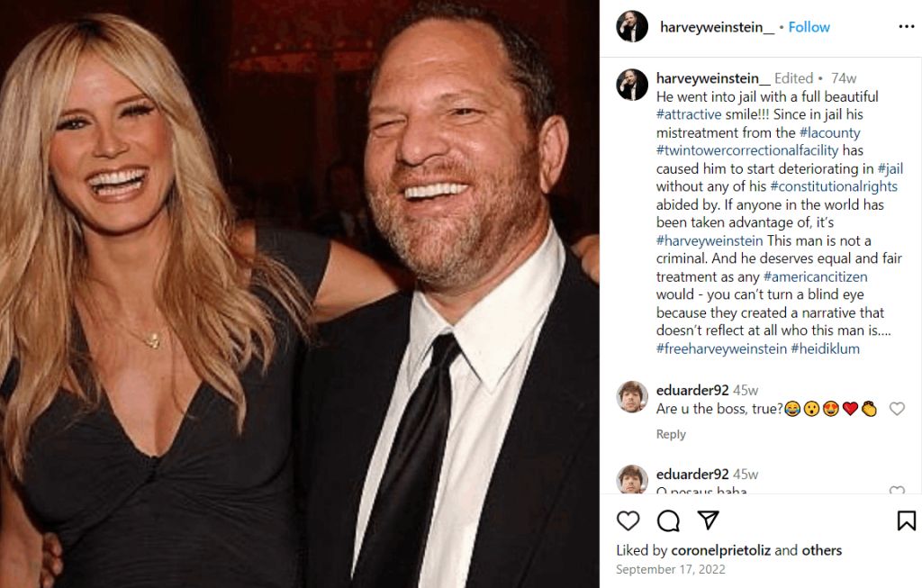This screenshot has width=922, height=588.
Task: Open the #lacounty hashtag
Action: [x=832, y=131]
